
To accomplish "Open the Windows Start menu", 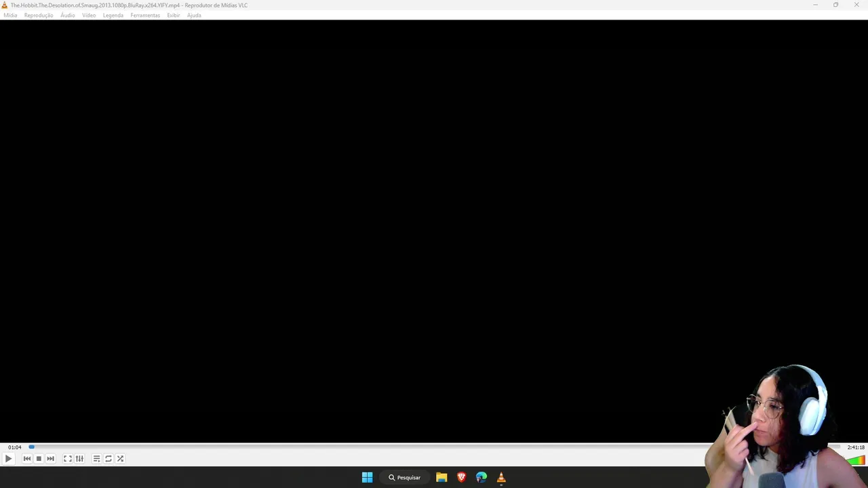I will [x=367, y=477].
